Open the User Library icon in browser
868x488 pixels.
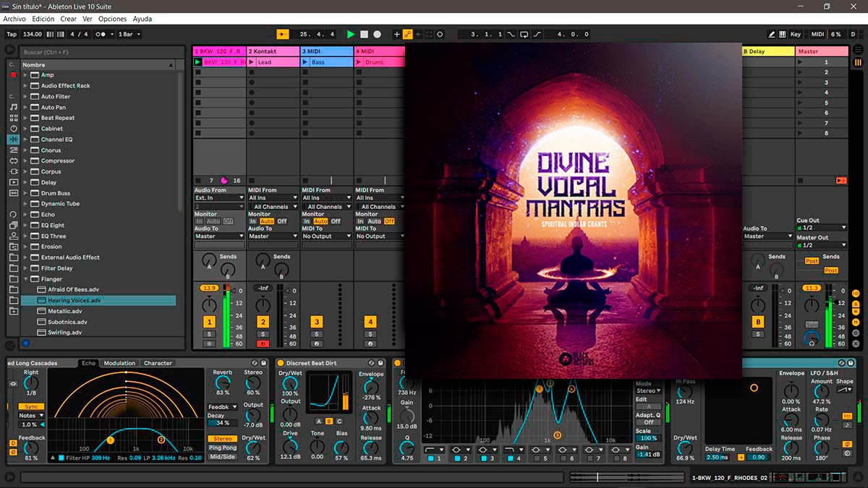tap(13, 236)
